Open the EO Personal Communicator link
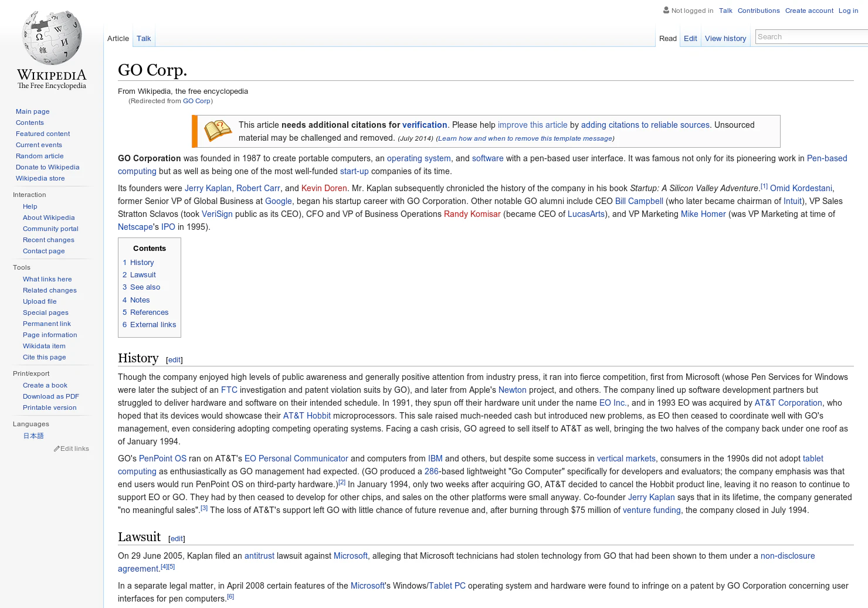This screenshot has height=608, width=868. point(296,458)
